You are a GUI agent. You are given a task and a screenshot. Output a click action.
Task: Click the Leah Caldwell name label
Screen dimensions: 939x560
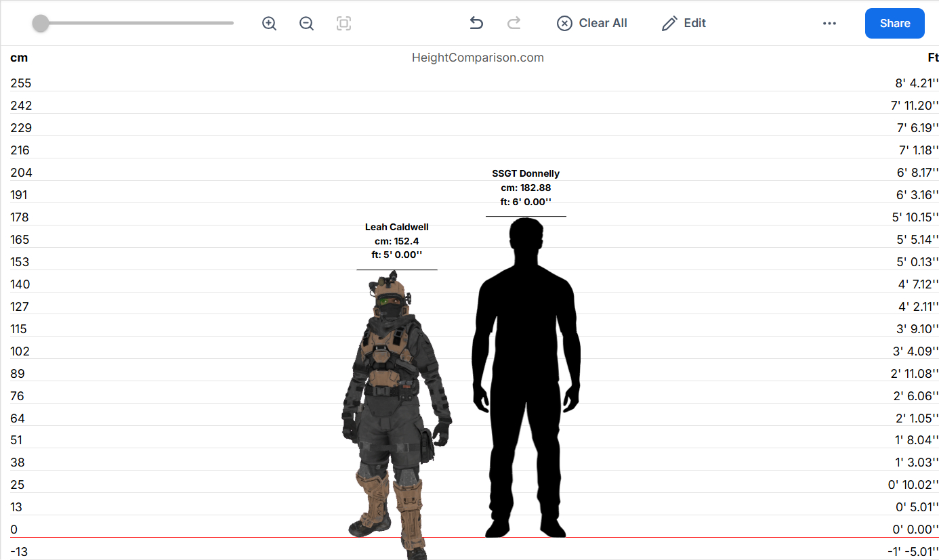click(397, 228)
